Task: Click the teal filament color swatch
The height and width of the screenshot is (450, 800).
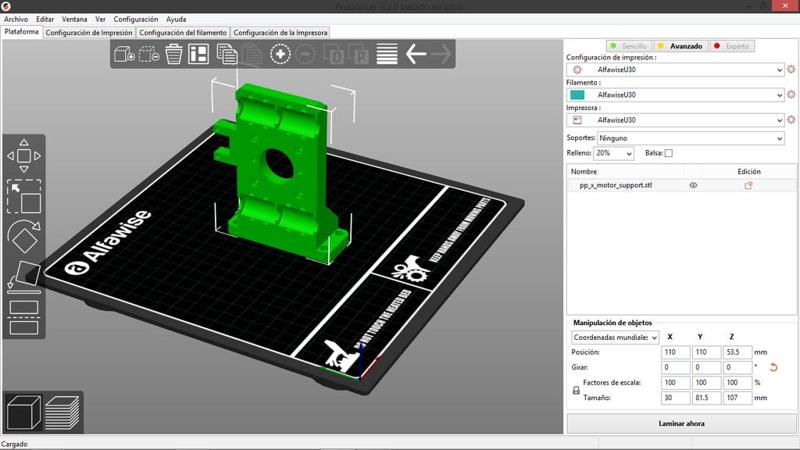Action: (577, 95)
